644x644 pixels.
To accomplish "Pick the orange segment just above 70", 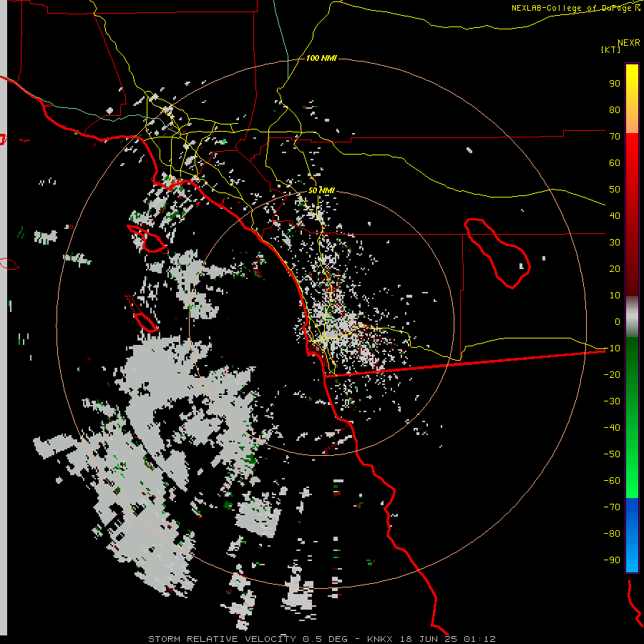I will point(632,123).
